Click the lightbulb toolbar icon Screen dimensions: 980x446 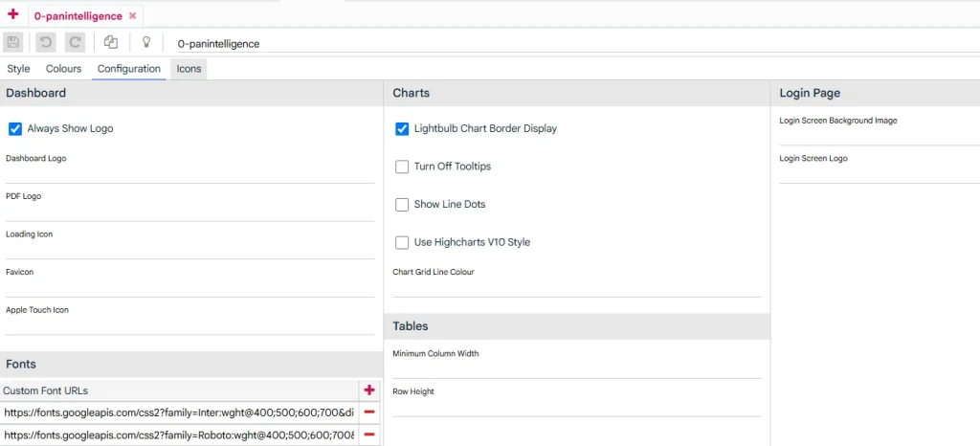[x=146, y=42]
